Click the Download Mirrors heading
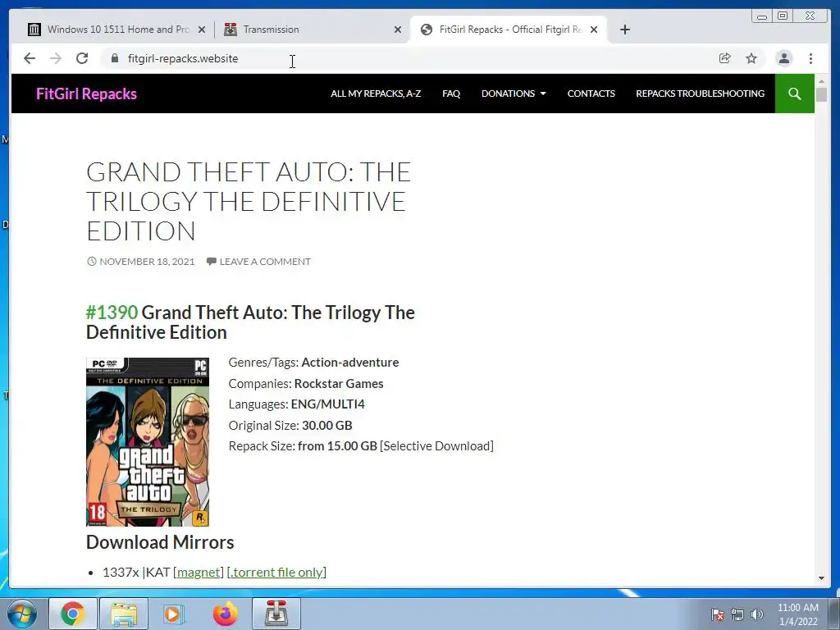Image resolution: width=840 pixels, height=630 pixels. point(160,542)
